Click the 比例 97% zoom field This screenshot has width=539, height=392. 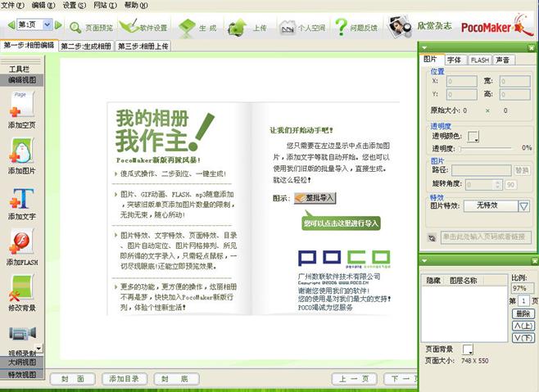[523, 288]
